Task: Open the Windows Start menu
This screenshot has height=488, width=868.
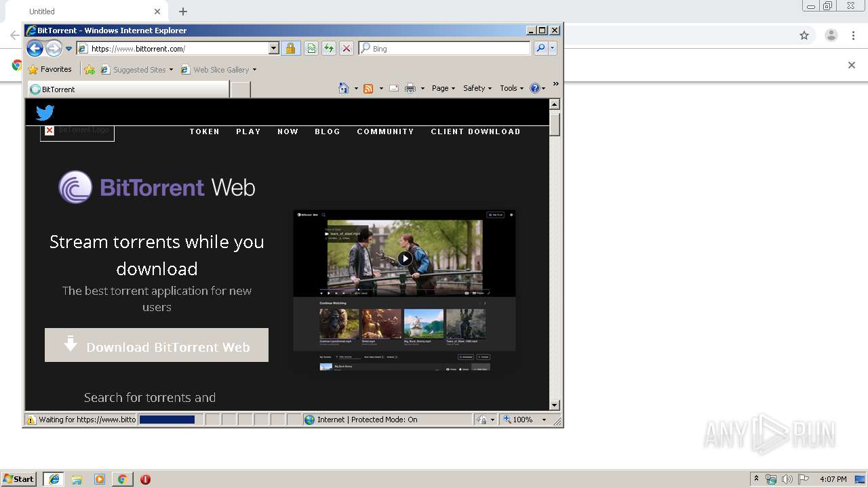Action: click(19, 479)
